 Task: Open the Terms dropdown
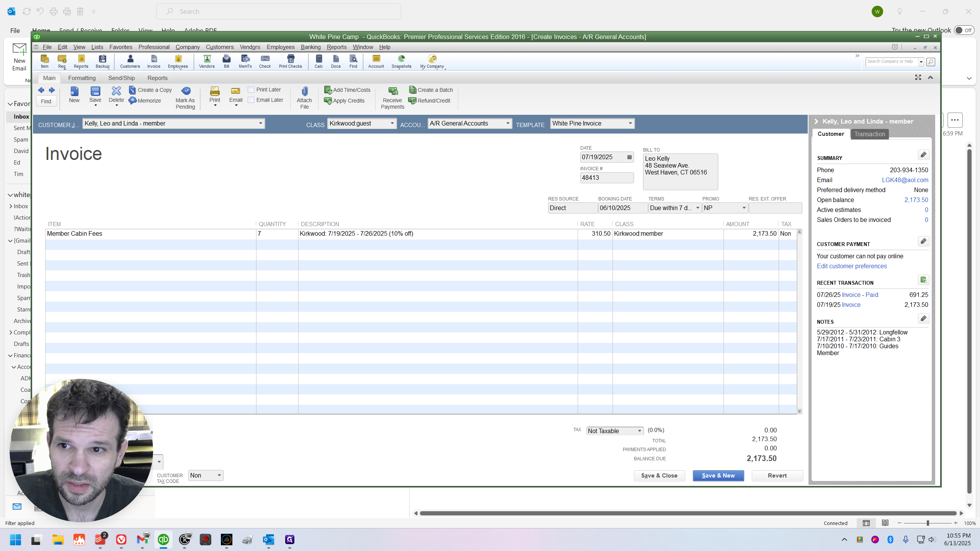pyautogui.click(x=697, y=208)
